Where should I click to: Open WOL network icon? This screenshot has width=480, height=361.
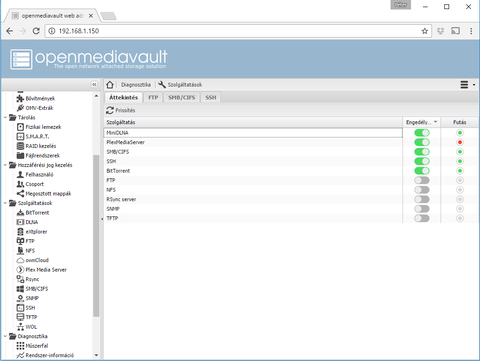(20, 327)
